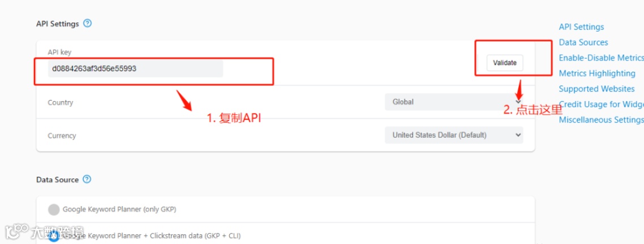Viewport: 644px width, 244px height.
Task: Click the Data Source section heading
Action: tap(57, 180)
